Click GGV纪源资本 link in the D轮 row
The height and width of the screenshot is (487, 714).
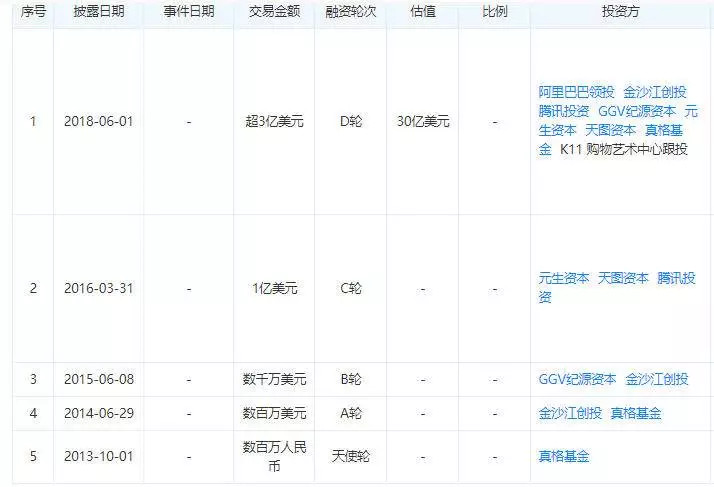coord(637,112)
